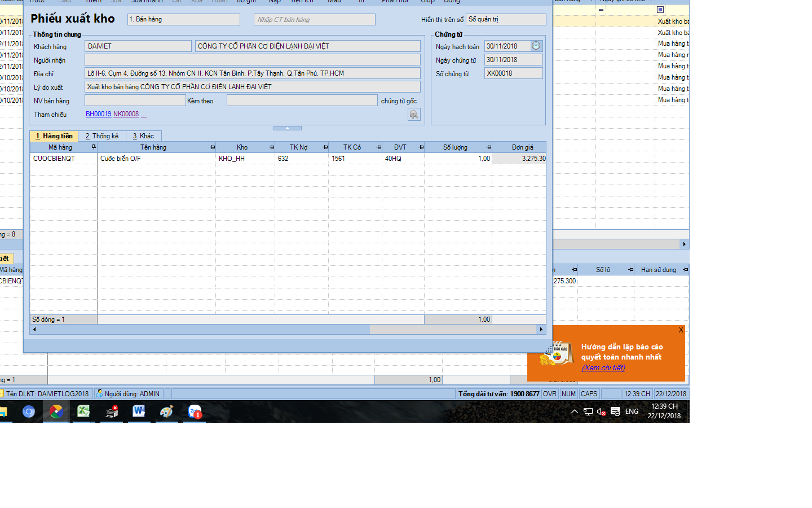Open the colorful Chrome icon in taskbar
This screenshot has width=812, height=508.
[x=56, y=412]
